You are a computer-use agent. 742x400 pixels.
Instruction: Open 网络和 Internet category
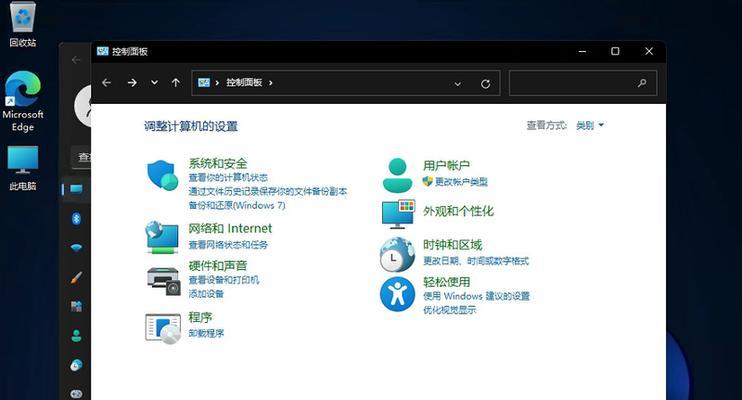coord(230,229)
